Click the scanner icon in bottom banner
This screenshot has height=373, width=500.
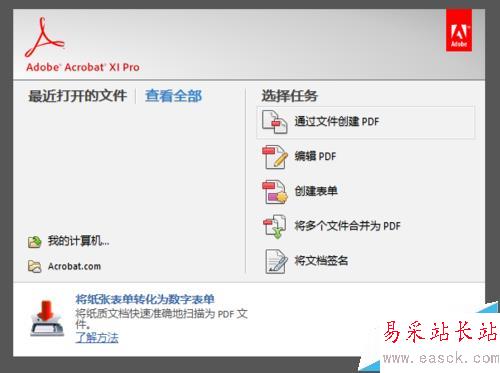[x=47, y=318]
